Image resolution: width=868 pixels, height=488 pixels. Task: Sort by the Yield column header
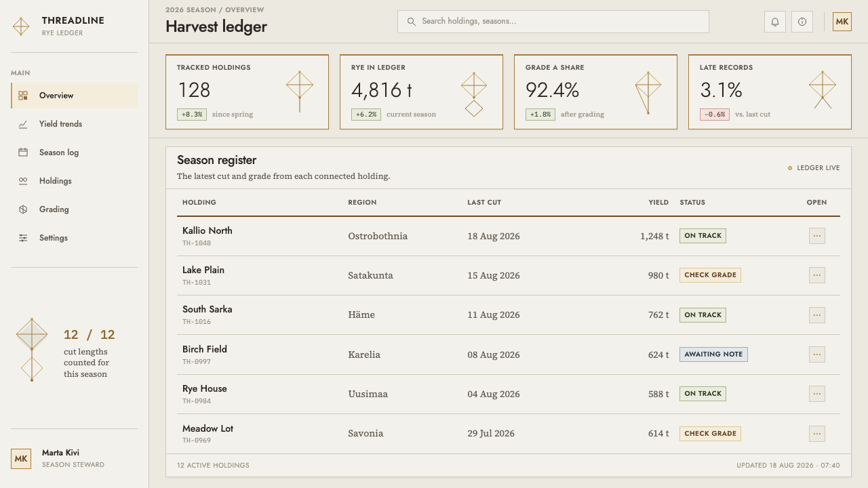[658, 203]
